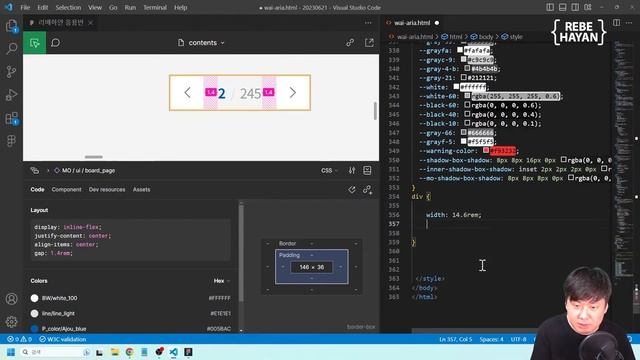The width and height of the screenshot is (640, 360).
Task: Open Customize Layout icon in title bar
Action: [588, 7]
